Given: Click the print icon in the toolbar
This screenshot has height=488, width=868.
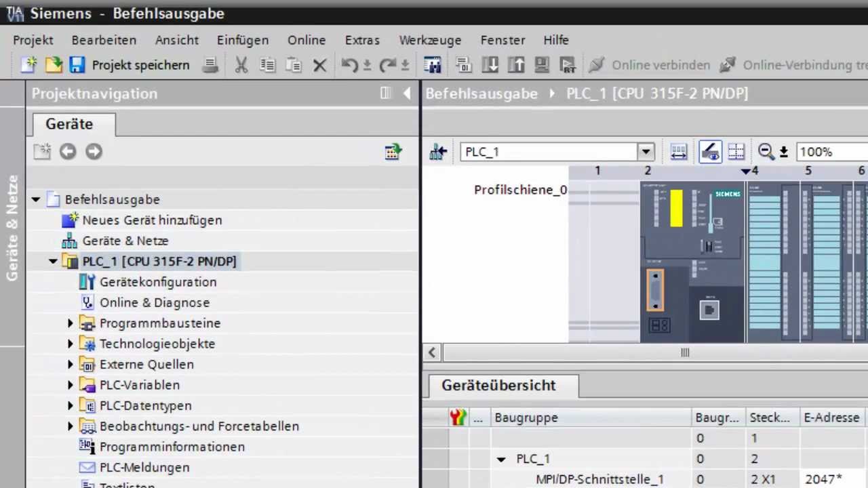Looking at the screenshot, I should [210, 65].
